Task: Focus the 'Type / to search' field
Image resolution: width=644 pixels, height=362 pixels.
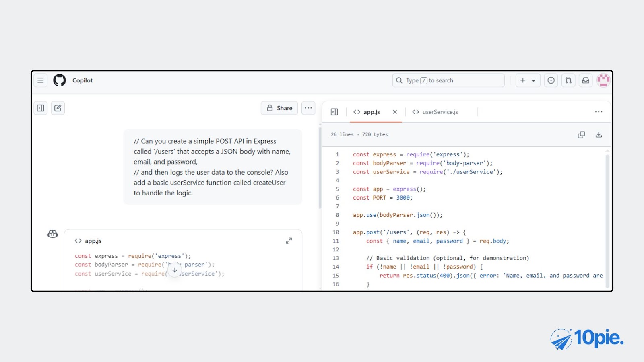Action: point(448,80)
